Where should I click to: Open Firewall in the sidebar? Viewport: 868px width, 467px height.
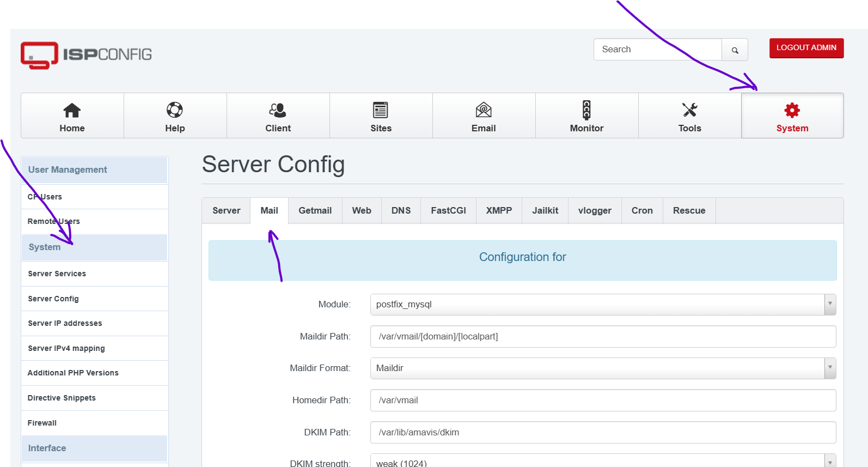point(42,423)
